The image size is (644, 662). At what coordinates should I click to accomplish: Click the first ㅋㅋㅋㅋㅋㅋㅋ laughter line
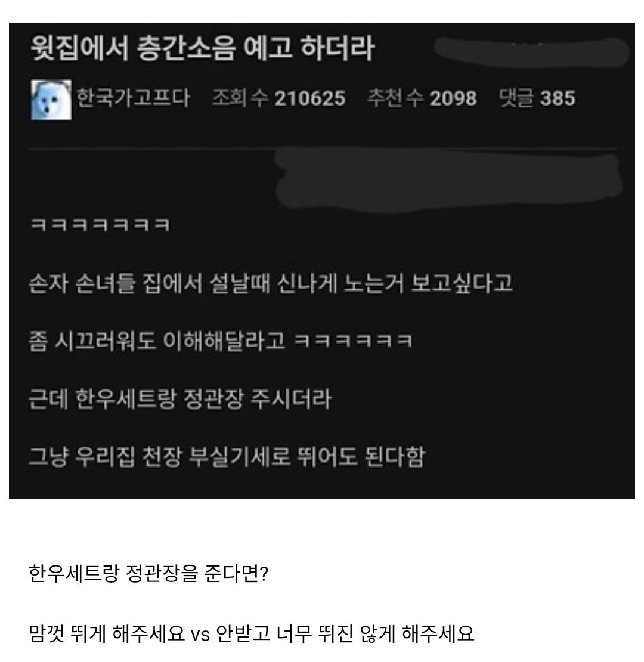pos(100,225)
